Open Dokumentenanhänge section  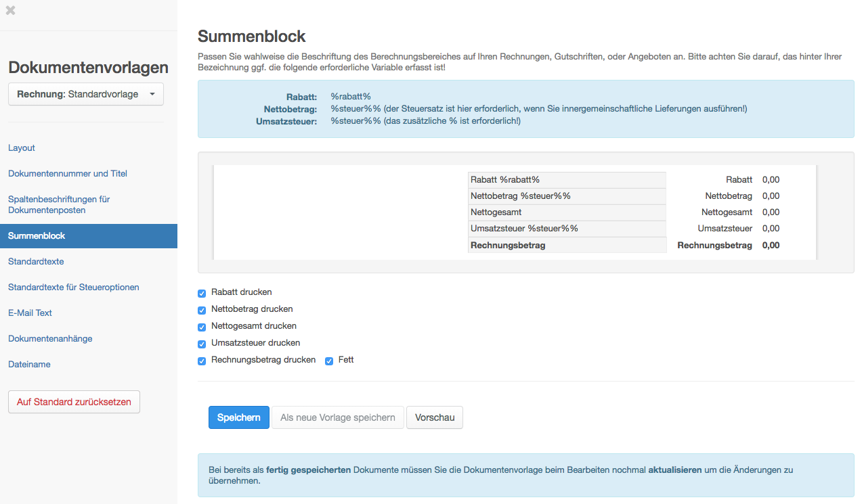[50, 339]
